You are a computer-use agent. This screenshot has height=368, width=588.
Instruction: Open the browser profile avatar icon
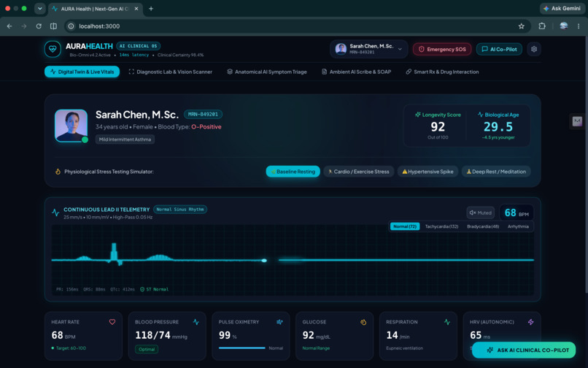(x=564, y=26)
